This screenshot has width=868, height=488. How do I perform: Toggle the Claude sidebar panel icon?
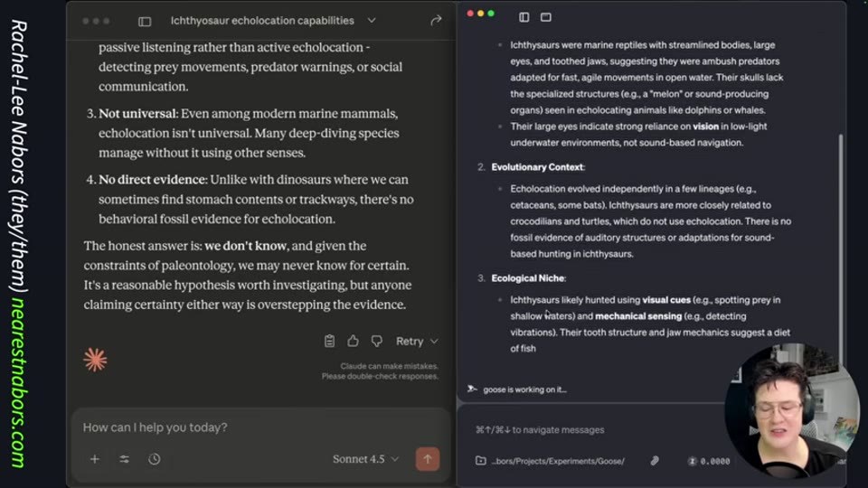coord(145,21)
